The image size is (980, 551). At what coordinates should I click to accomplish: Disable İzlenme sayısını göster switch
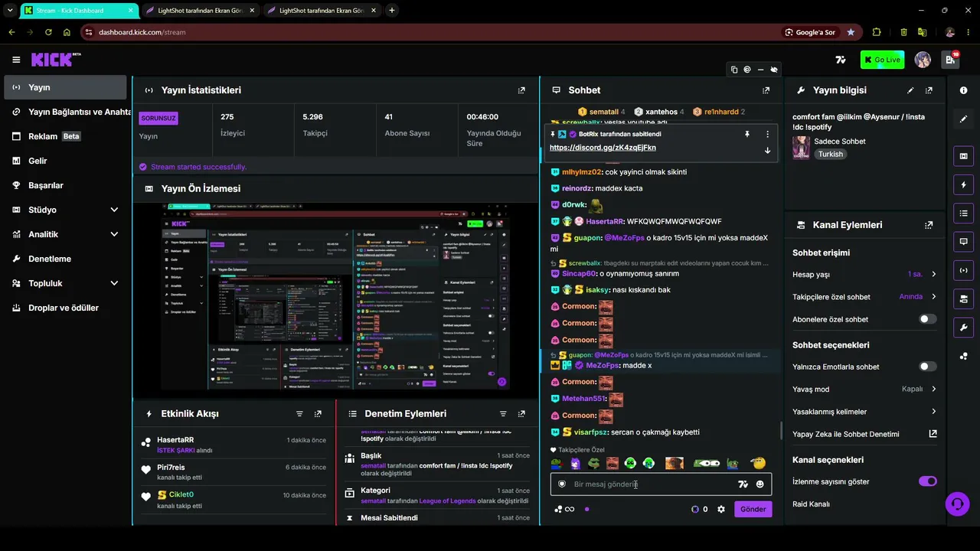pos(927,481)
